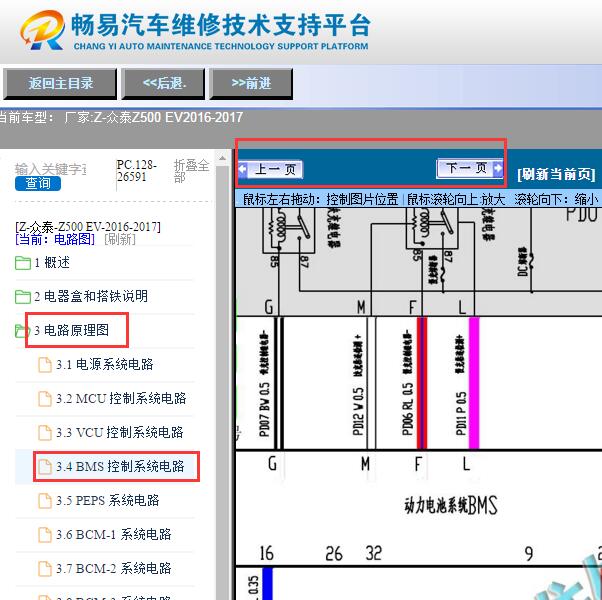Click the PDU label in the diagram
Viewport: 602px width, 600px height.
point(581,214)
